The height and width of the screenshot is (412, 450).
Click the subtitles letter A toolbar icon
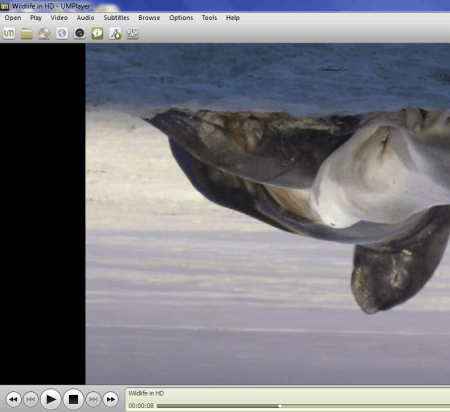coord(115,33)
